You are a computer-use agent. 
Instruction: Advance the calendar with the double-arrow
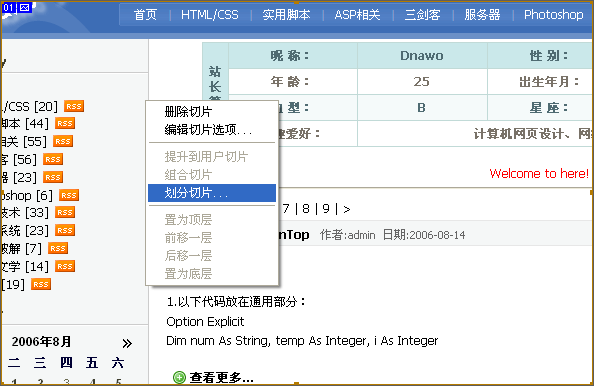[127, 343]
